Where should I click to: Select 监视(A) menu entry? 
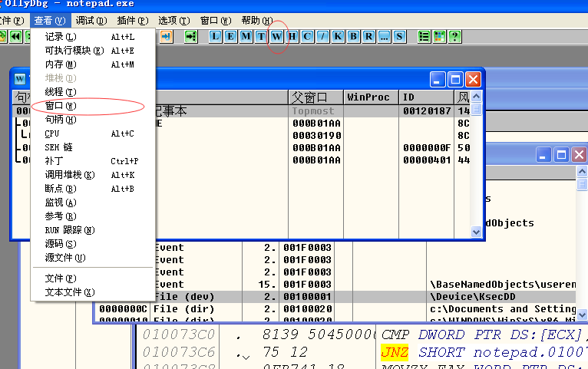(x=93, y=203)
